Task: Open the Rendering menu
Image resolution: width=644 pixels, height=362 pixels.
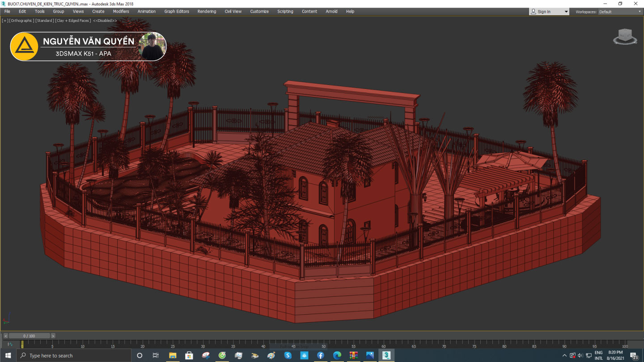Action: tap(207, 12)
